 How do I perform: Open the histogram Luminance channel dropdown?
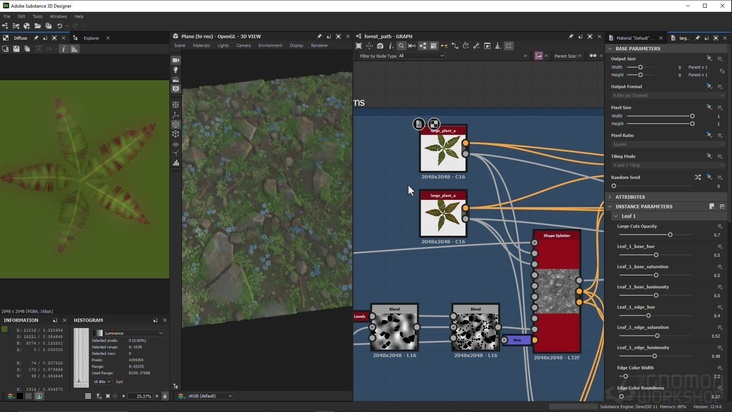coord(128,333)
